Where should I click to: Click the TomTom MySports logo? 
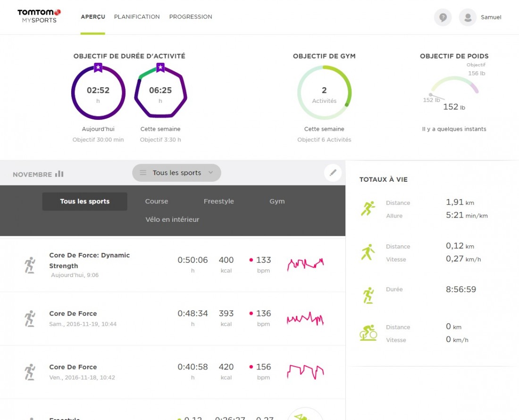pyautogui.click(x=39, y=16)
